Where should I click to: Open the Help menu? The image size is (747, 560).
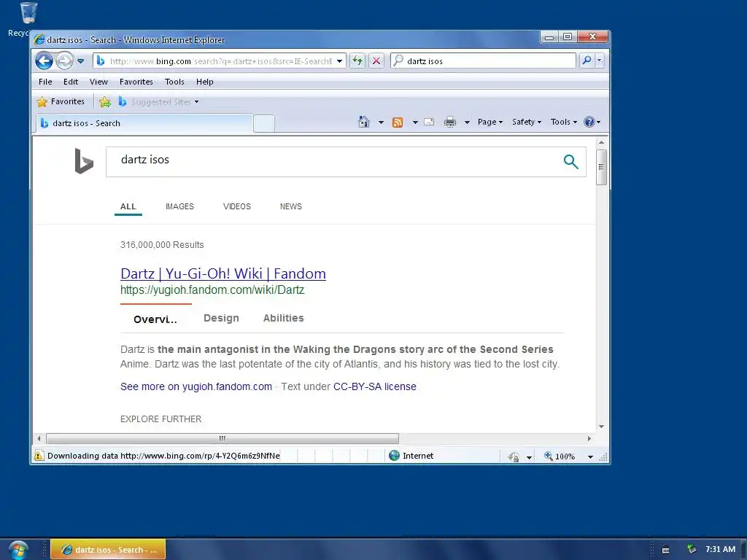205,82
